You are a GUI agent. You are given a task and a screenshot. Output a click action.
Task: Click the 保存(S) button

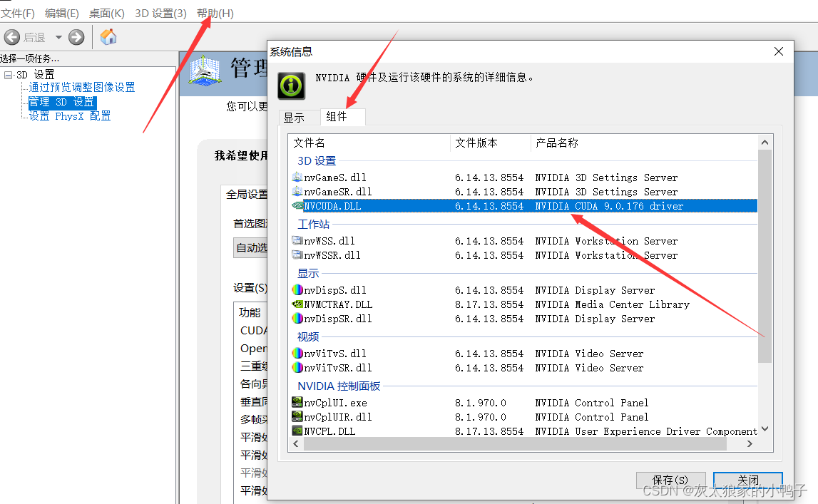670,480
